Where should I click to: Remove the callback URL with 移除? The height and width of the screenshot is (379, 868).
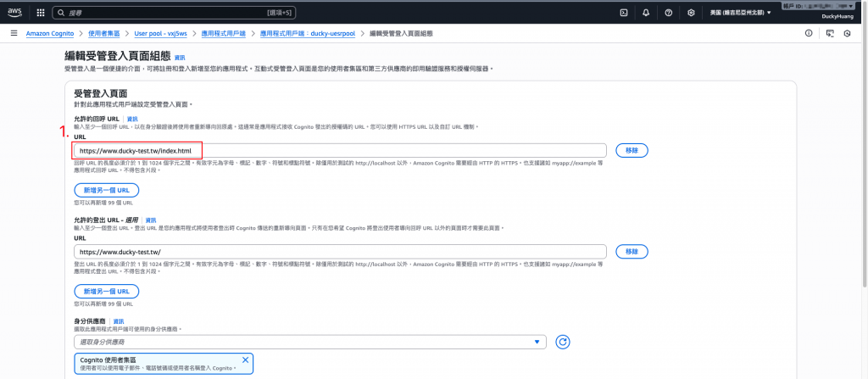point(632,150)
